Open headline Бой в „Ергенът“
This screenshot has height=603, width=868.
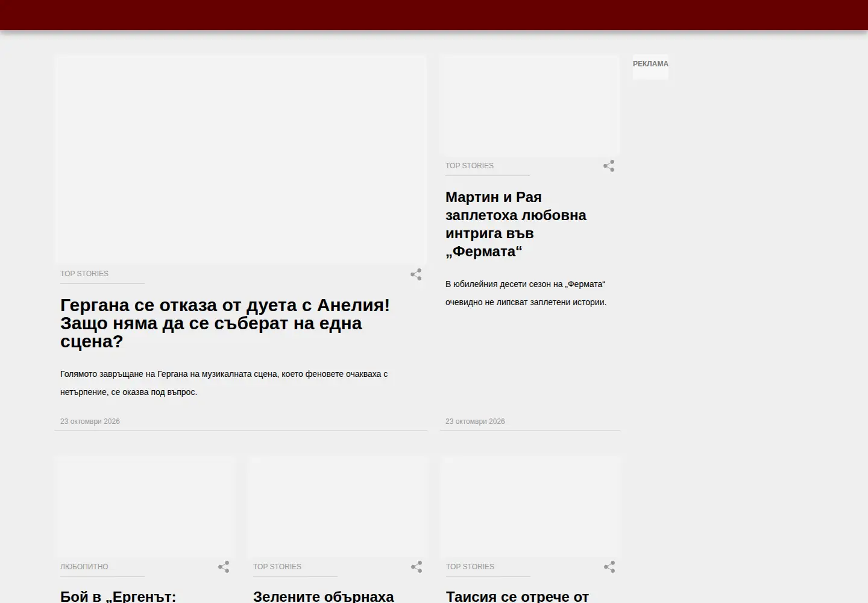(x=118, y=596)
